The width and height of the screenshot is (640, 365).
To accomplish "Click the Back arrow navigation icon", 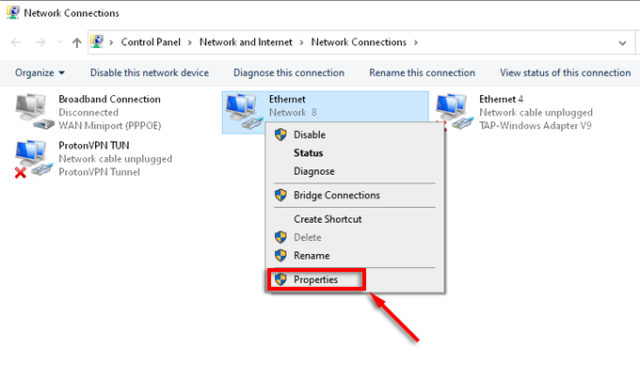I will click(16, 42).
